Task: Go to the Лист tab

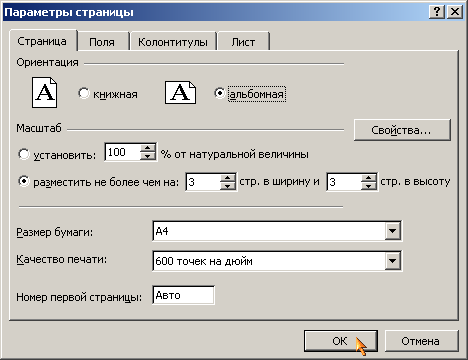Action: (243, 42)
